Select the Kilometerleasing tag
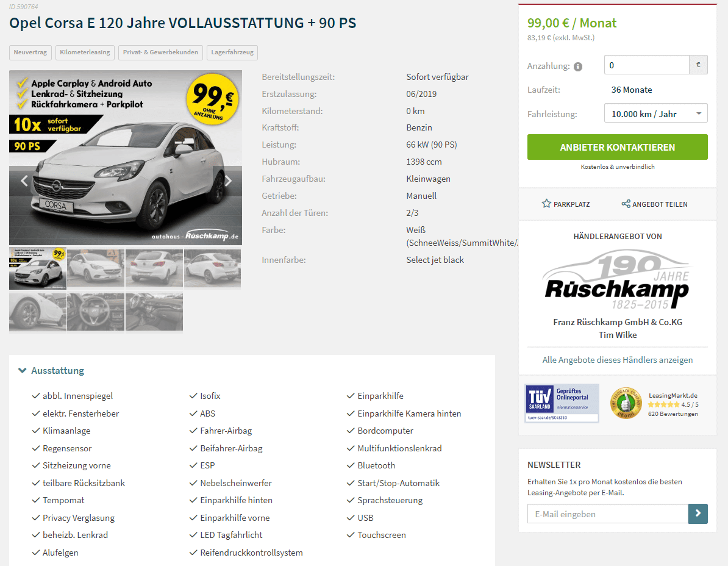This screenshot has height=566, width=728. click(x=85, y=52)
